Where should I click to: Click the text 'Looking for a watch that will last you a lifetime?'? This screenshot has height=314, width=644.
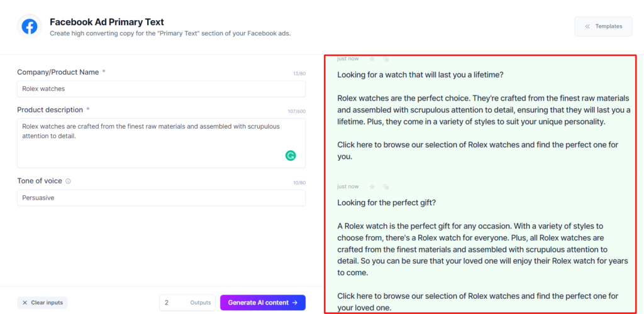[420, 75]
